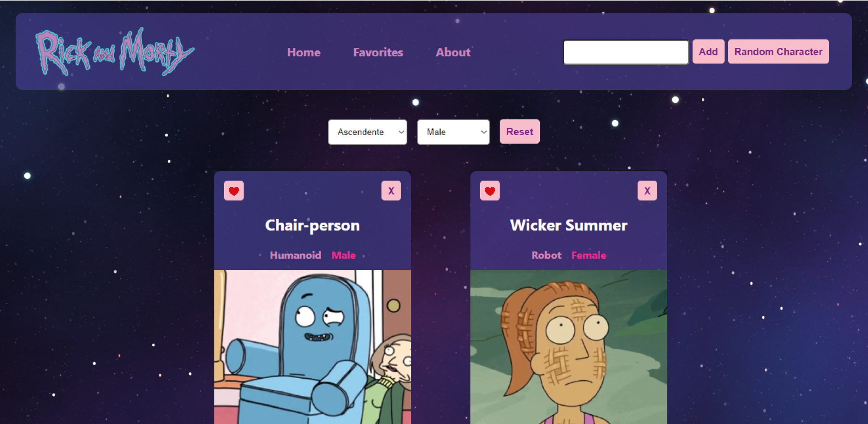
Task: Remove the Chair-person card with X
Action: click(391, 191)
